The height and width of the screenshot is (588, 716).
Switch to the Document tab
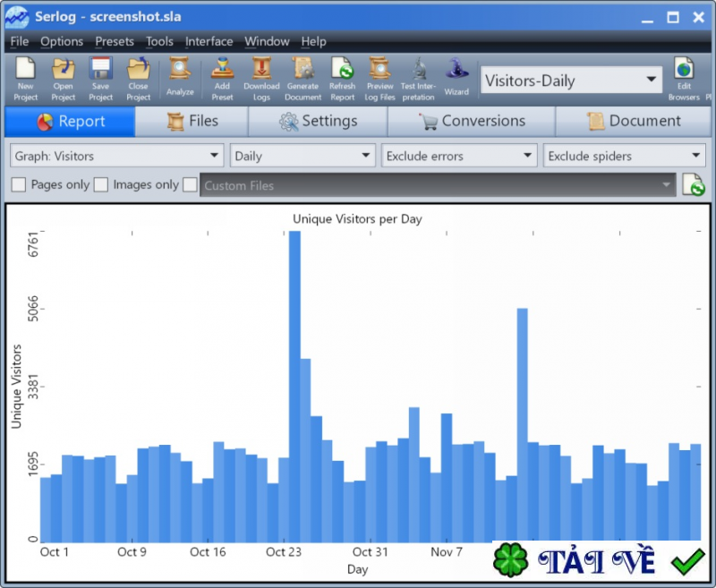[x=634, y=122]
